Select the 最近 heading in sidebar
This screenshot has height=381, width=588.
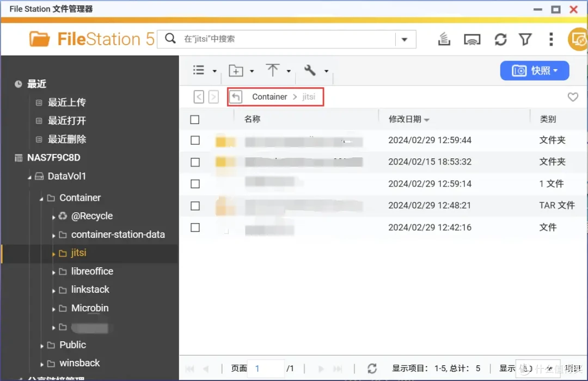pyautogui.click(x=36, y=84)
